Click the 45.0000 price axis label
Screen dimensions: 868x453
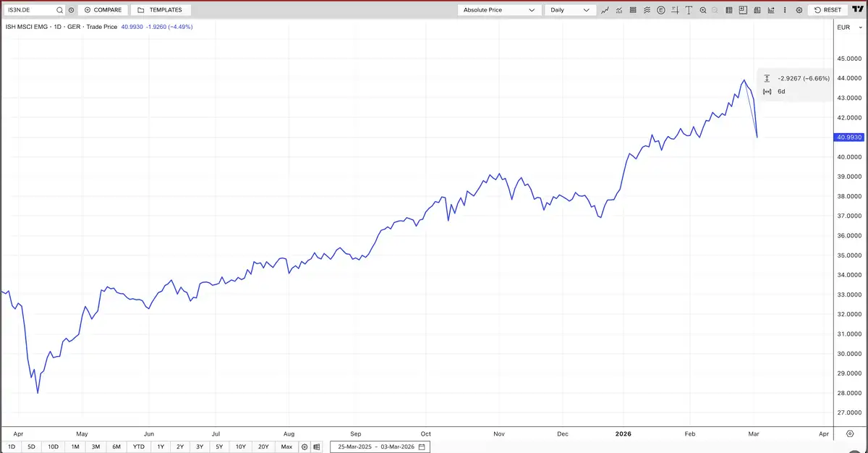point(849,59)
